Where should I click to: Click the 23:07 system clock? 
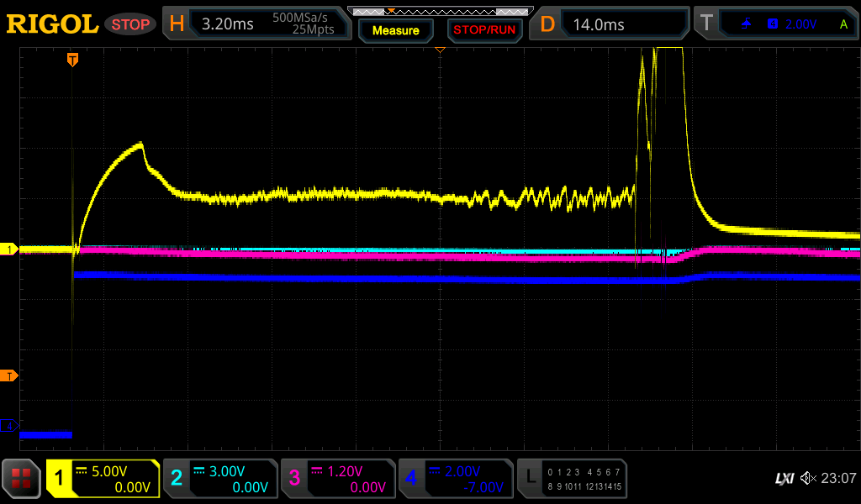[838, 479]
